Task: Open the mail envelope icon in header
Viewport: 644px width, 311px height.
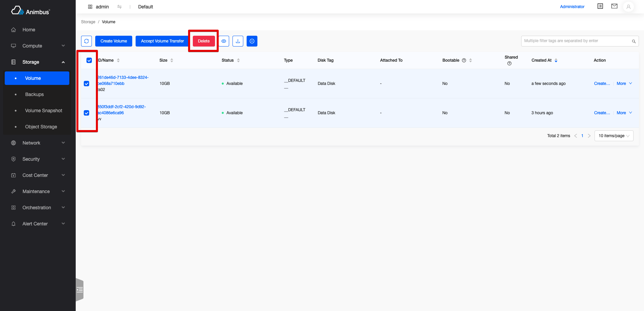Action: 614,6
